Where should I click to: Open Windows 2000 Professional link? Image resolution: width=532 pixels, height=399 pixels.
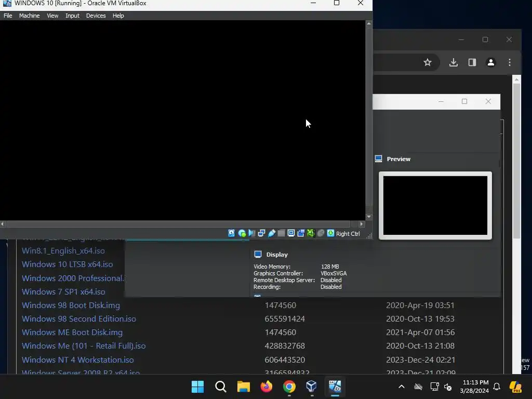pyautogui.click(x=73, y=278)
